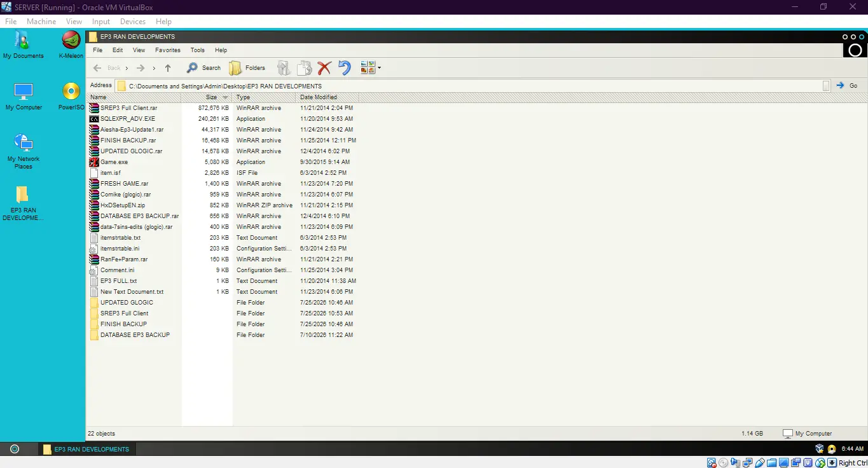Click the Start orb on taskbar
Screen dimensions: 868x468
(x=15, y=449)
